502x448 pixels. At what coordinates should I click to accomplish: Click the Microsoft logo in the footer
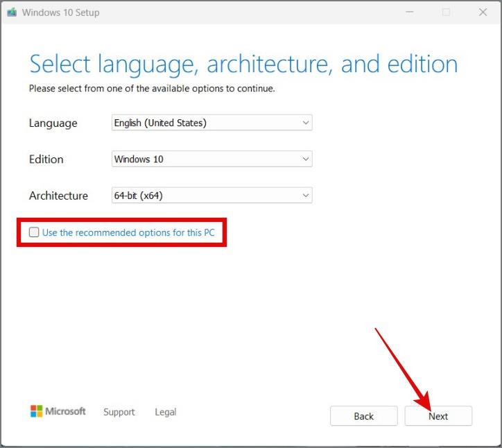(58, 411)
